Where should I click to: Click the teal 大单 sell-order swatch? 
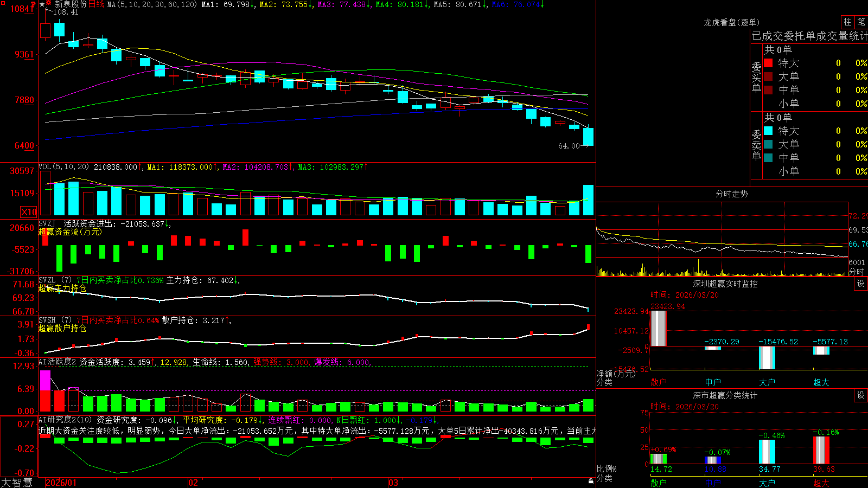768,144
